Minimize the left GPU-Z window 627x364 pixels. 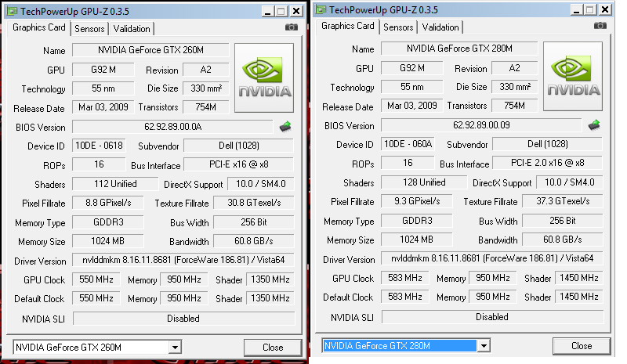pyautogui.click(x=268, y=11)
